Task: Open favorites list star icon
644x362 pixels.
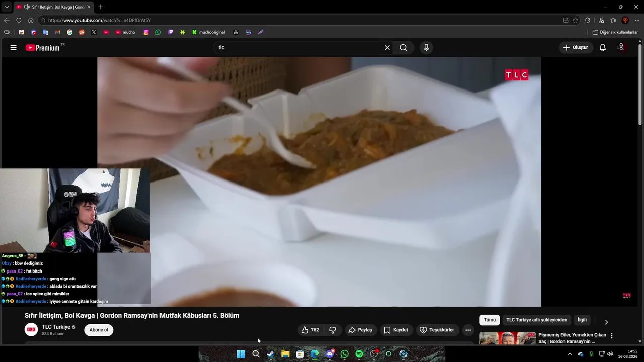Action: coord(613,20)
